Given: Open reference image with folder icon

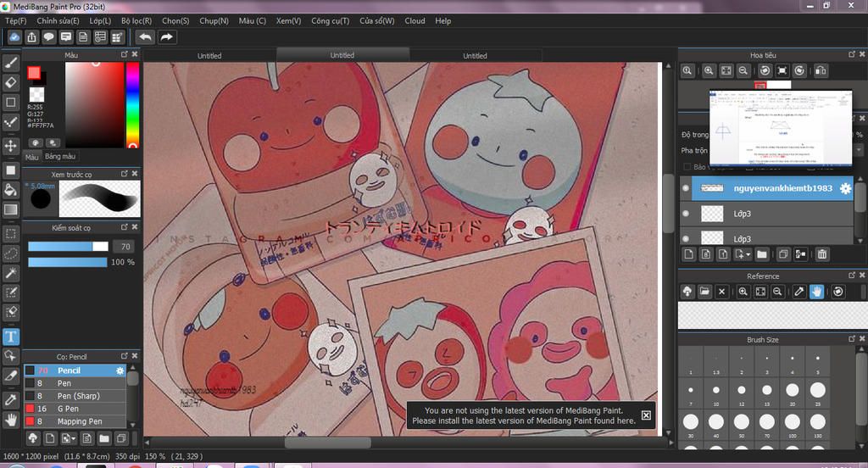Looking at the screenshot, I should 704,292.
